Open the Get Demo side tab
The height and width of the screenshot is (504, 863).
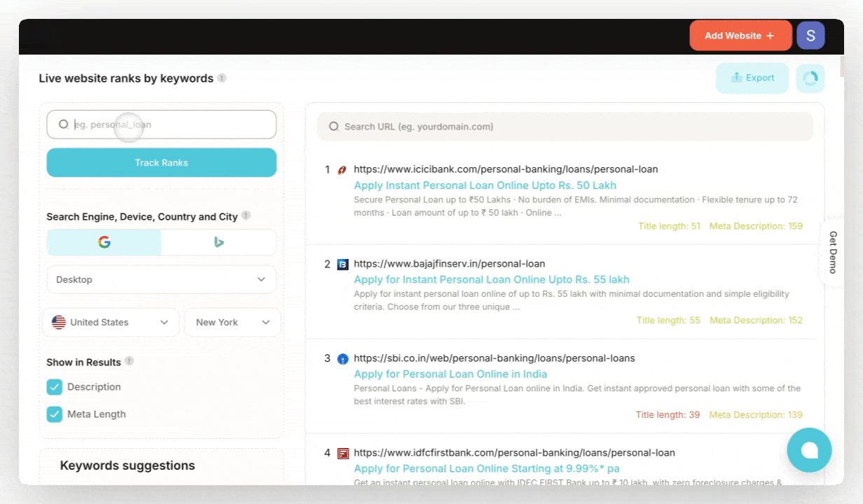point(832,252)
